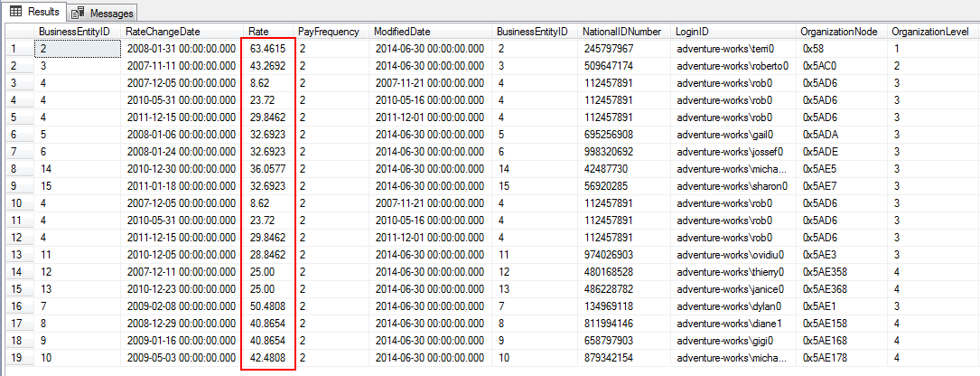Open the Messages tab

point(102,13)
